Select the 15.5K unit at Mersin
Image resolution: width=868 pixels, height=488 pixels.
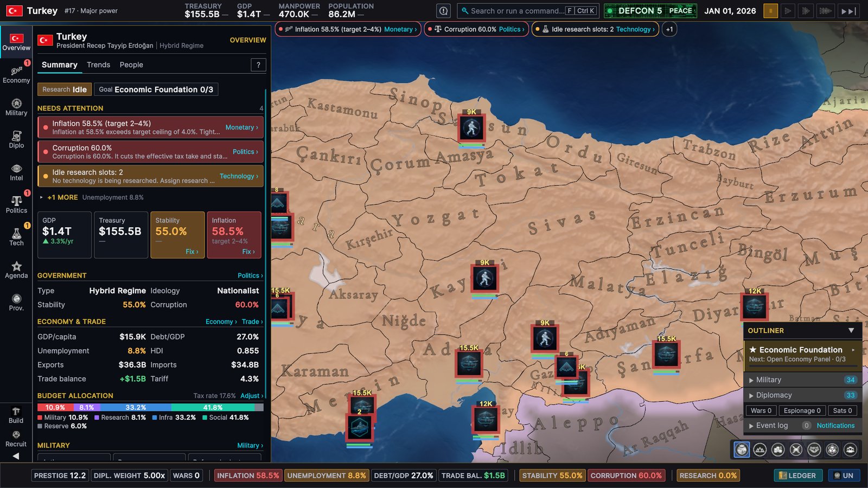(x=362, y=403)
